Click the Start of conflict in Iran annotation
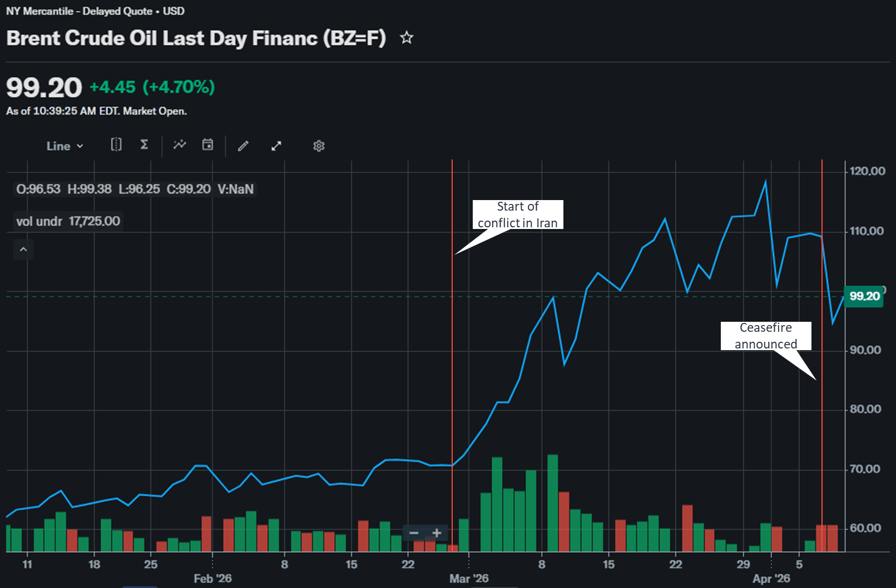Image resolution: width=896 pixels, height=588 pixels. click(x=518, y=215)
